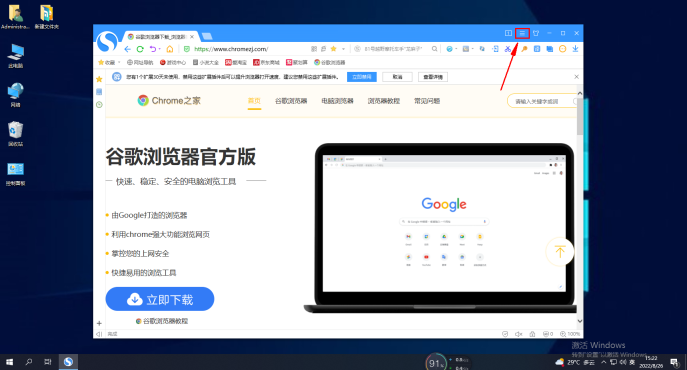Open the 谷歌浏览器教程 link below download button
Screen dimensions: 687x370
point(162,321)
